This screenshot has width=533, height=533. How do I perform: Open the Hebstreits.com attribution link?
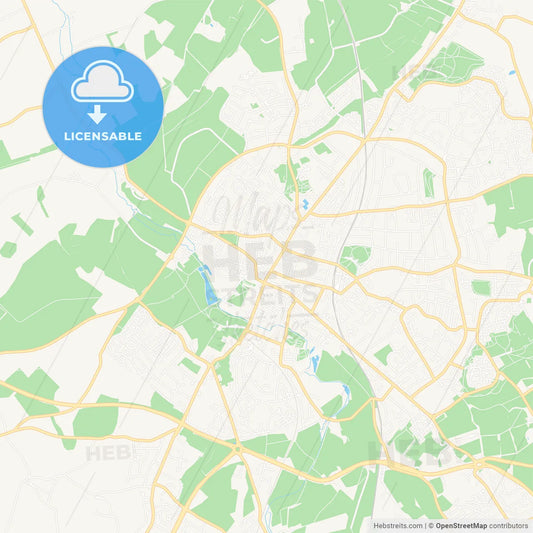pos(398,526)
